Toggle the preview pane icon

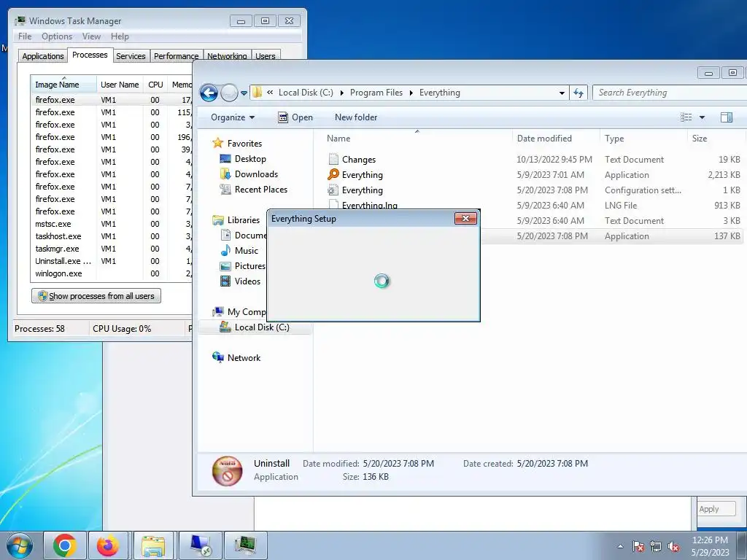727,117
